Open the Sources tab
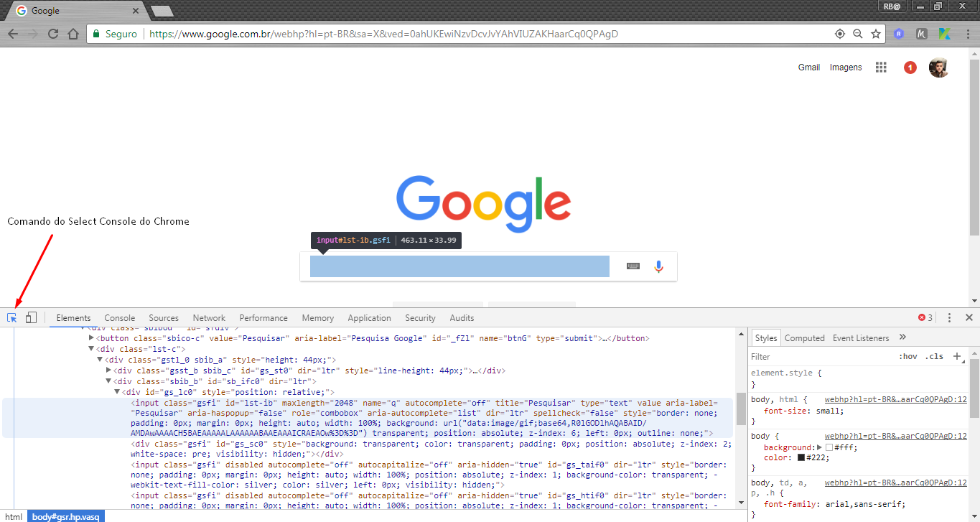Viewport: 980px width, 522px height. tap(164, 318)
